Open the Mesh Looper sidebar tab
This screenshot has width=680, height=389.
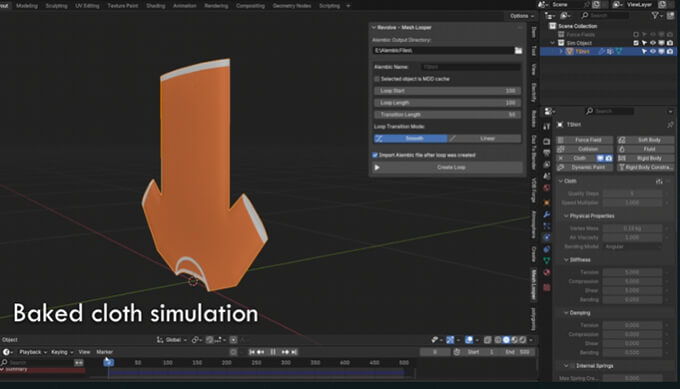click(x=533, y=284)
